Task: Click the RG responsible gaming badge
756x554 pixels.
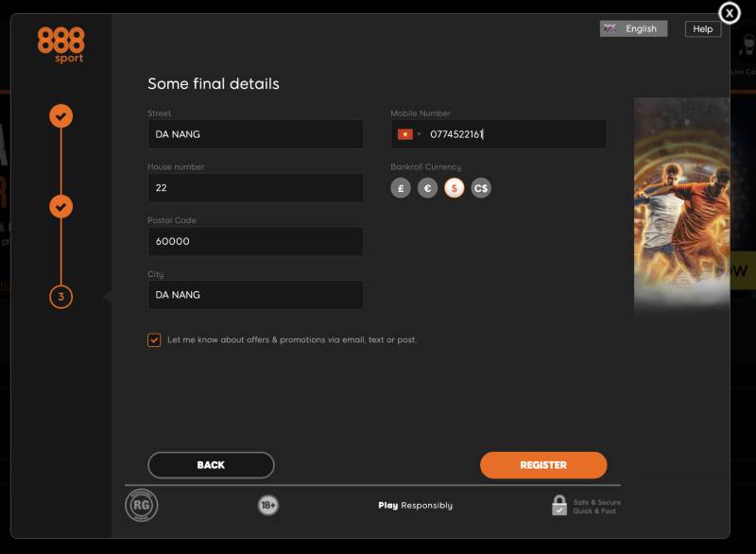Action: (x=142, y=505)
